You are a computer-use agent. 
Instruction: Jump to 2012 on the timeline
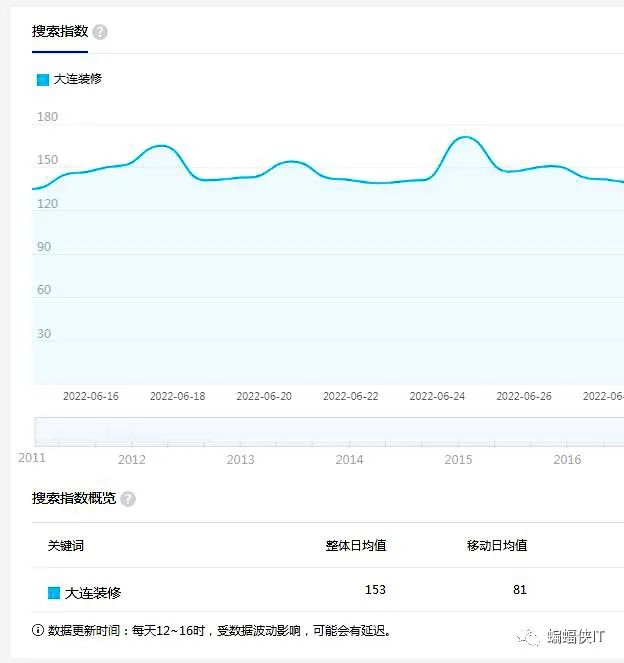pyautogui.click(x=131, y=460)
